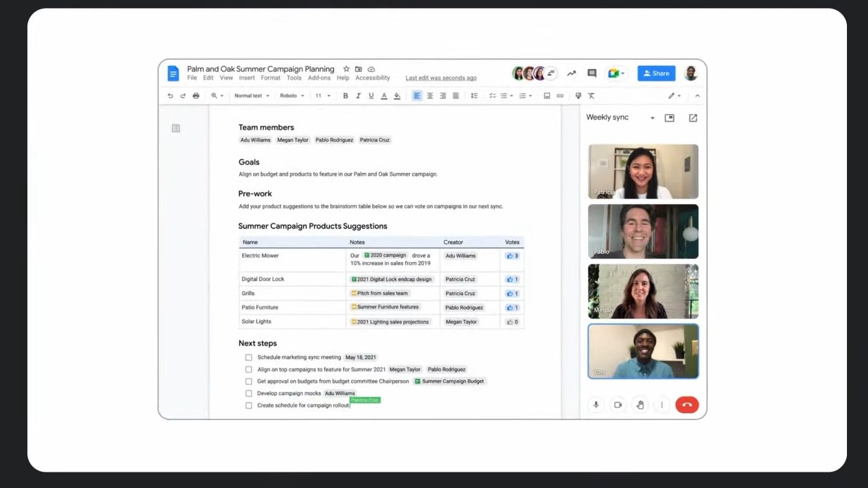This screenshot has height=488, width=868.
Task: Check 'Schedule marketing sync meeting' checkbox
Action: point(248,358)
